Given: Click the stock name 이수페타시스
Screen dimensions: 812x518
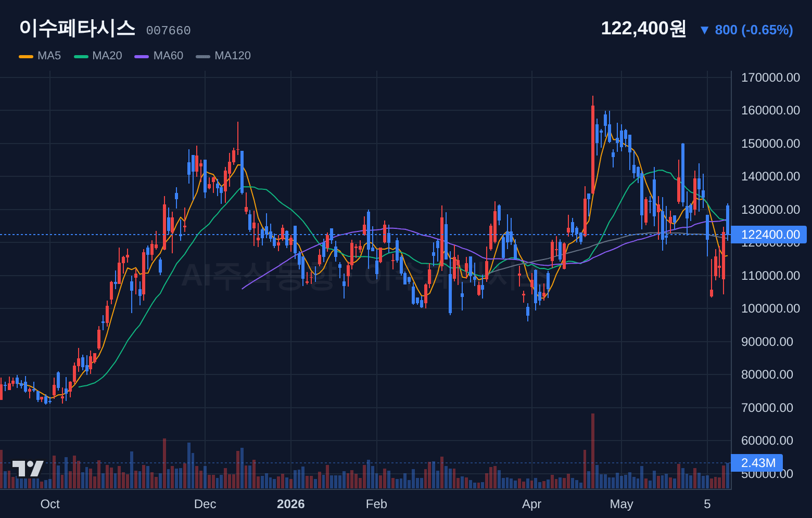Looking at the screenshot, I should point(77,28).
